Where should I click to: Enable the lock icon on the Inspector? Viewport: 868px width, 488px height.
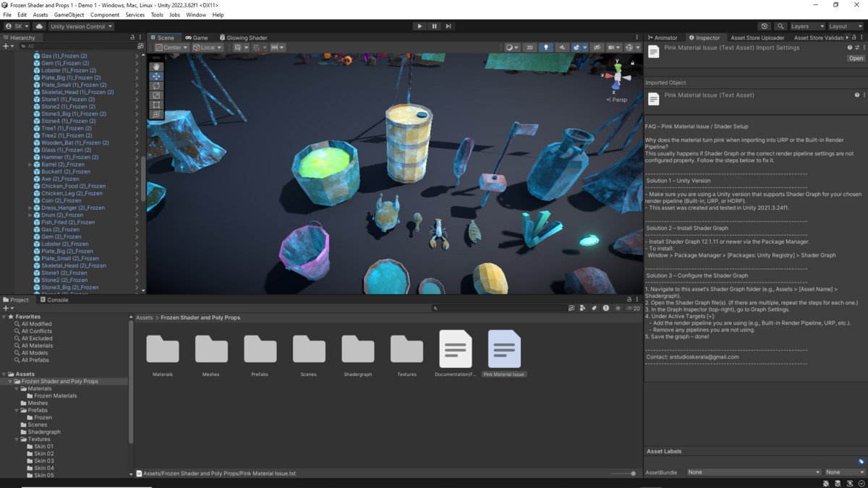(854, 38)
